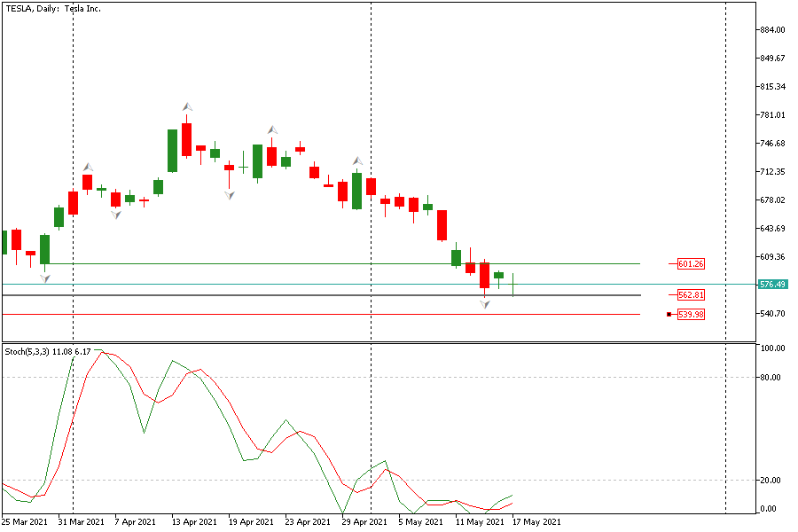The image size is (798, 532).
Task: Click the 712.35 price axis label
Action: [772, 172]
